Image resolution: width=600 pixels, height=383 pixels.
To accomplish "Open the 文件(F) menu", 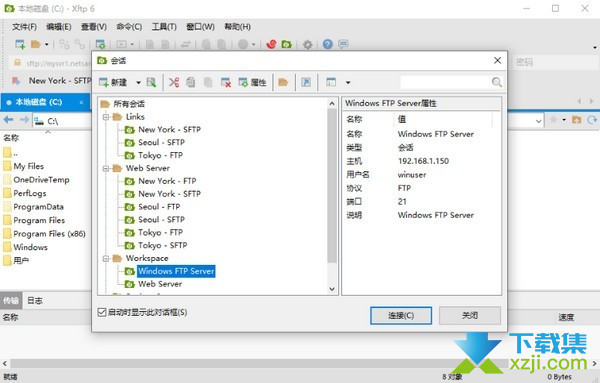I will 24,27.
